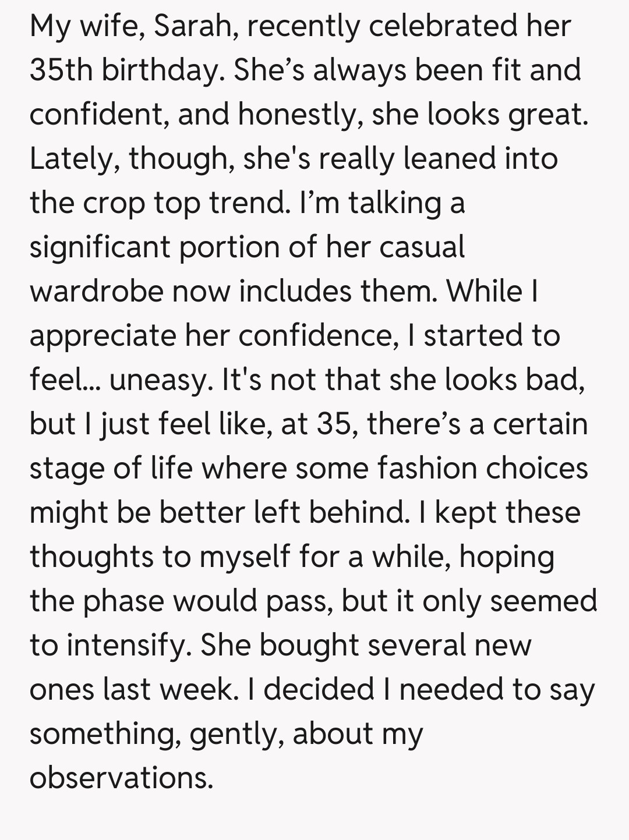Click the word "significant"
The image size is (629, 840).
click(99, 247)
